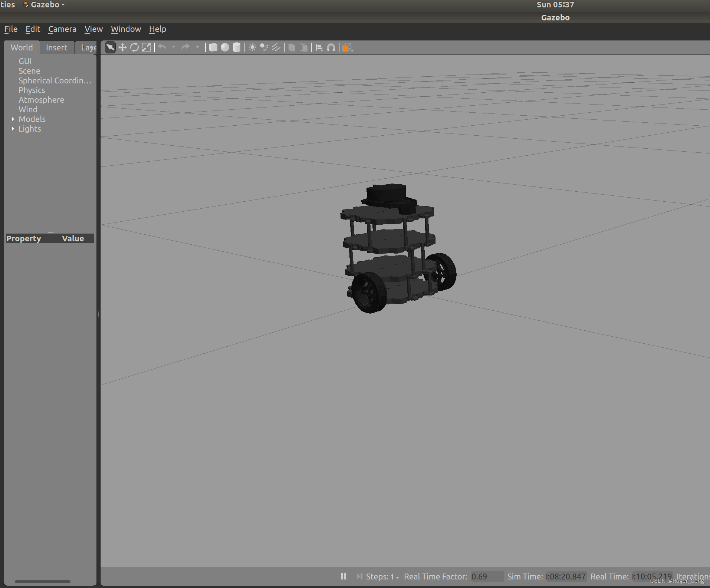Edit the Real Time Factor field
The width and height of the screenshot is (710, 588).
(485, 577)
